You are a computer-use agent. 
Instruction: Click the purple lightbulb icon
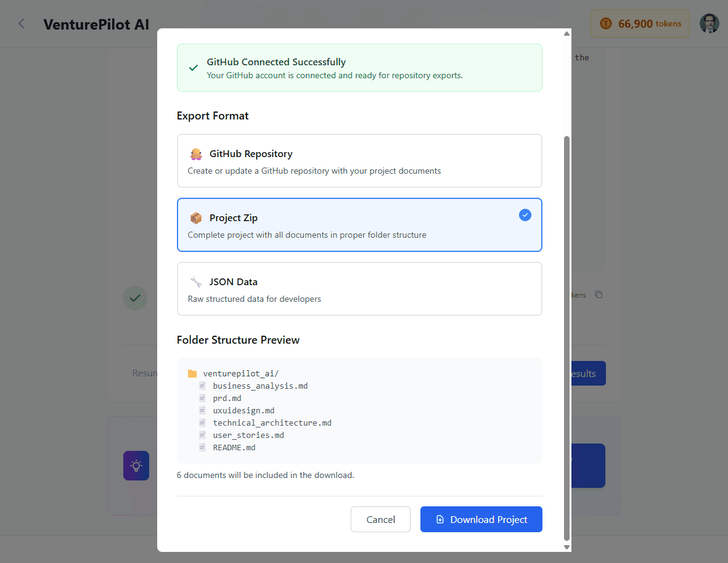pyautogui.click(x=136, y=466)
